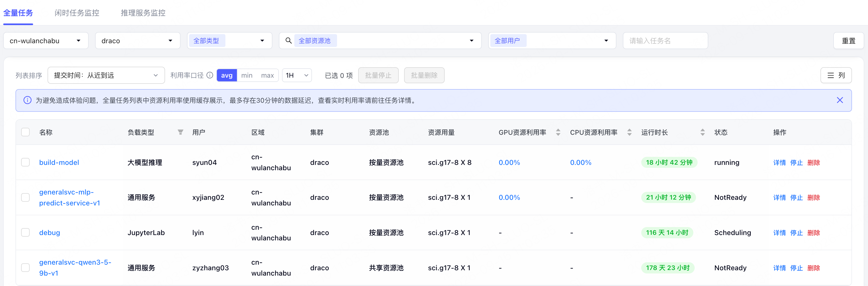Image resolution: width=868 pixels, height=286 pixels.
Task: Click the sci.g17-8 X 8 resource cell
Action: pos(449,162)
